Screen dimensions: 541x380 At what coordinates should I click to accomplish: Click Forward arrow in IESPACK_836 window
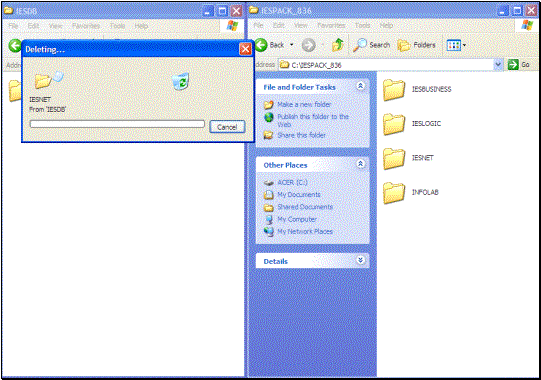tap(308, 45)
